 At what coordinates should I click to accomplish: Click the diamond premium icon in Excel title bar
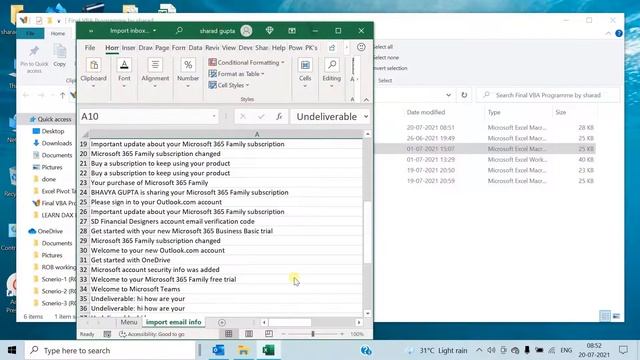(269, 31)
